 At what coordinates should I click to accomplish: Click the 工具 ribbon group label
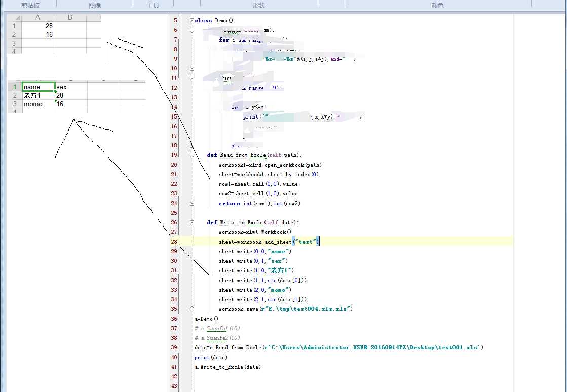[154, 6]
